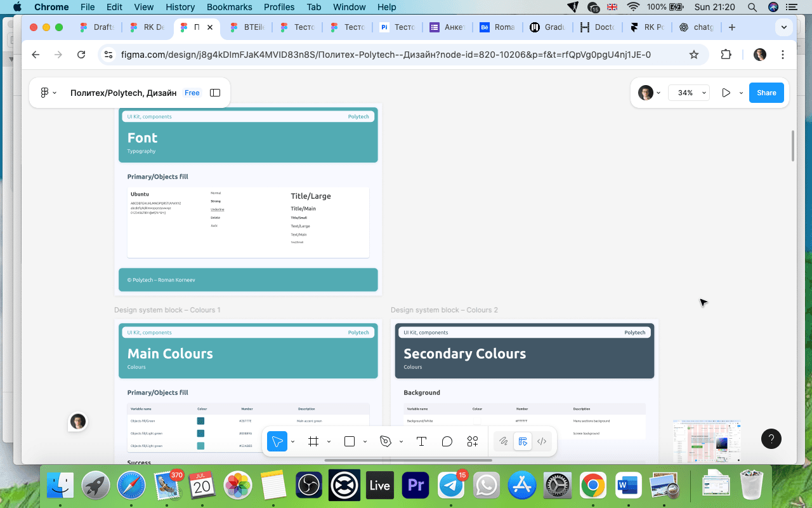Close the active Figma tab
The height and width of the screenshot is (508, 812).
[x=210, y=27]
